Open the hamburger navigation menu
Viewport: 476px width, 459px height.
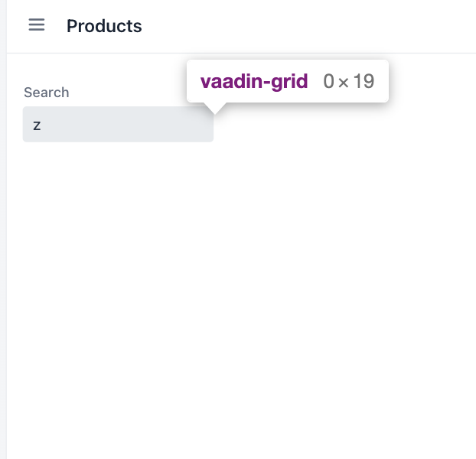(37, 25)
